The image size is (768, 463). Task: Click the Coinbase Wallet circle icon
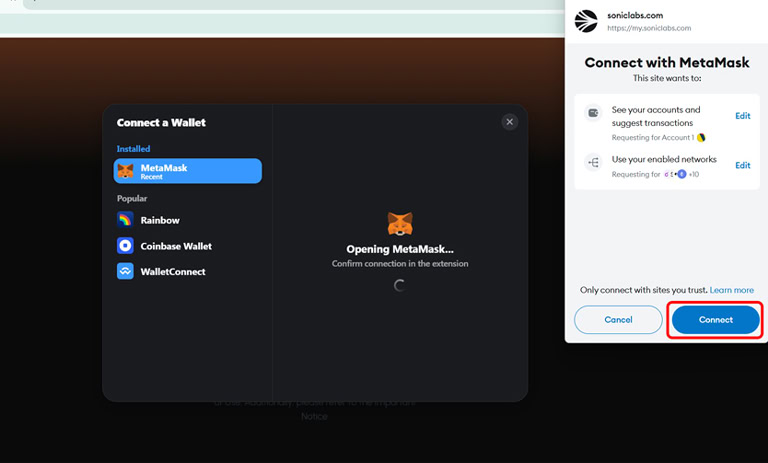125,246
